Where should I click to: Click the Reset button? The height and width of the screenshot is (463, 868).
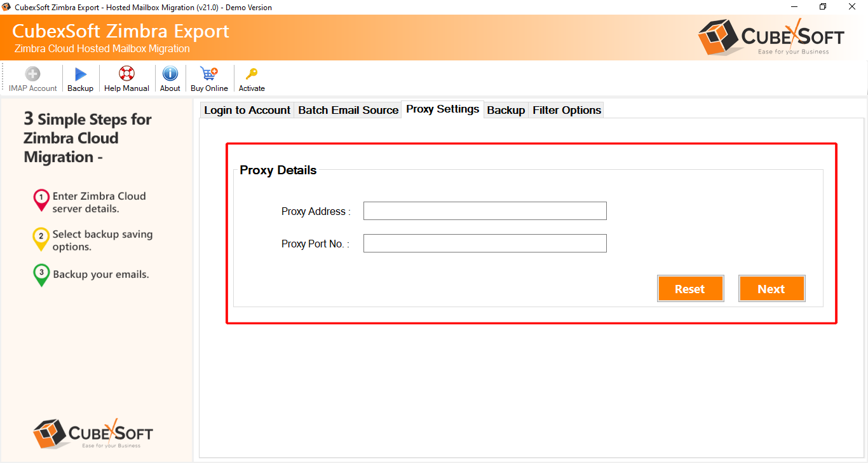click(690, 289)
